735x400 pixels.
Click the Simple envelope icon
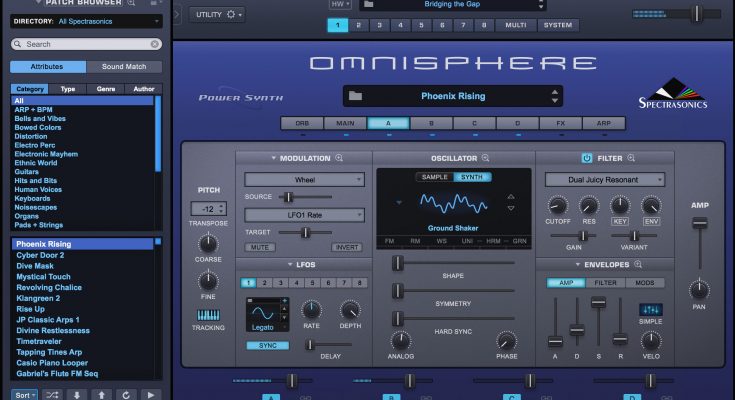click(x=651, y=310)
